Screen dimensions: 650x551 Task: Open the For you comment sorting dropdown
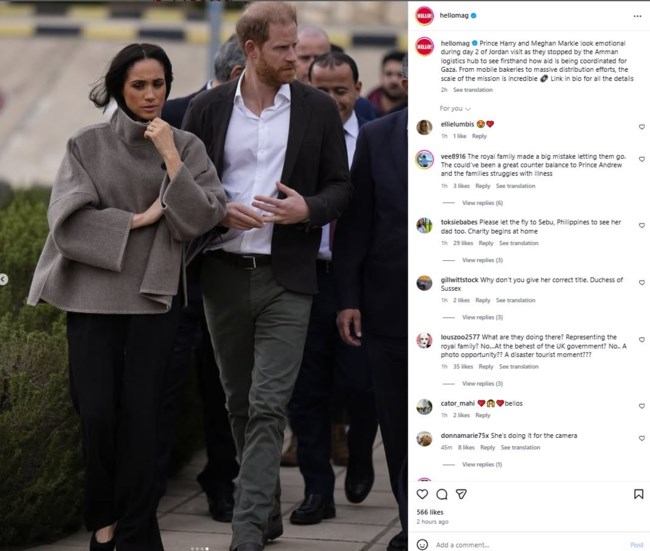pyautogui.click(x=455, y=109)
